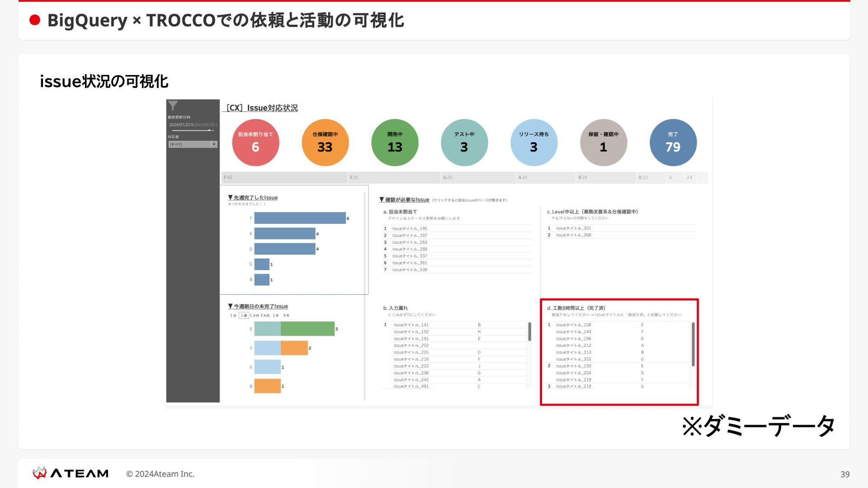Image resolution: width=868 pixels, height=488 pixels.
Task: Click the F 42 segment in gray bar
Action: (284, 178)
